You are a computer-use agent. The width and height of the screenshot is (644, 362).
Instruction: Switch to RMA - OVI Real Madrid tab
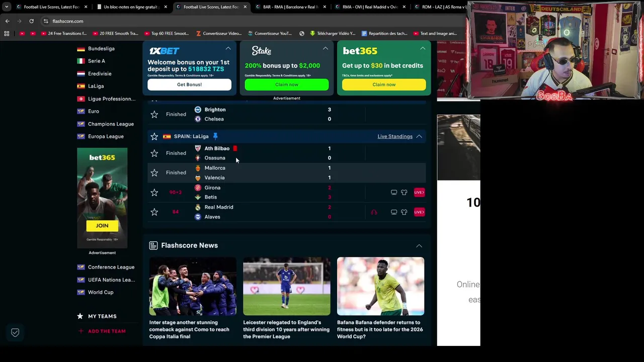[370, 7]
